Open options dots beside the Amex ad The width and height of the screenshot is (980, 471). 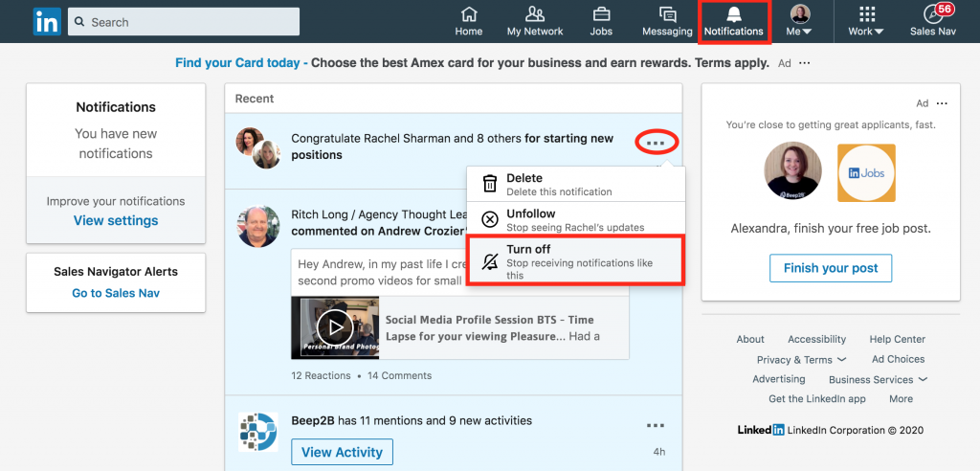(804, 63)
